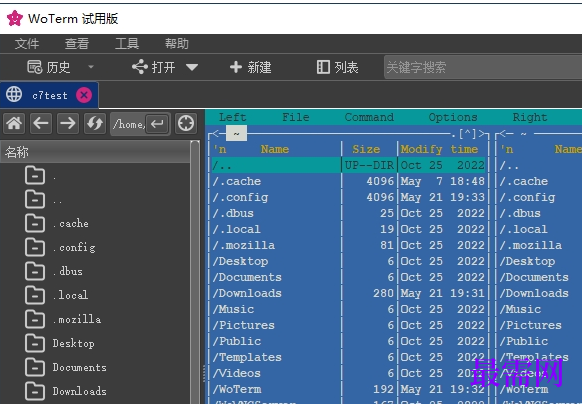
Task: Go to home directory icon
Action: [x=14, y=123]
